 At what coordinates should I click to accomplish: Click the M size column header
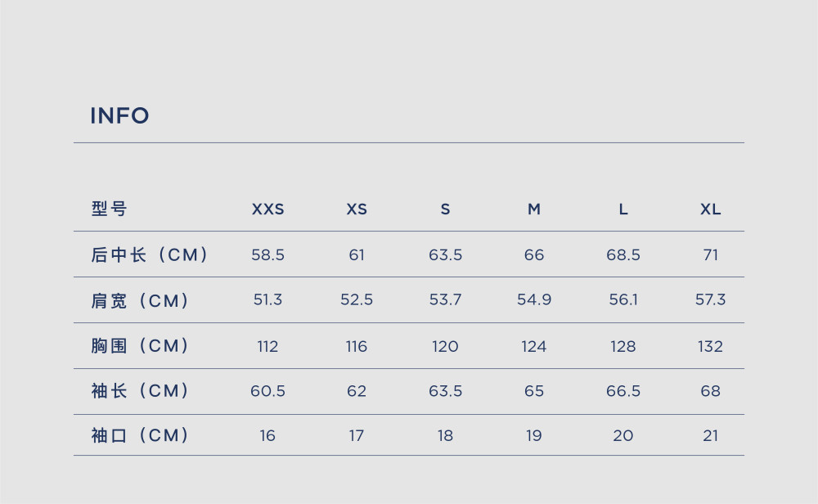click(x=533, y=209)
